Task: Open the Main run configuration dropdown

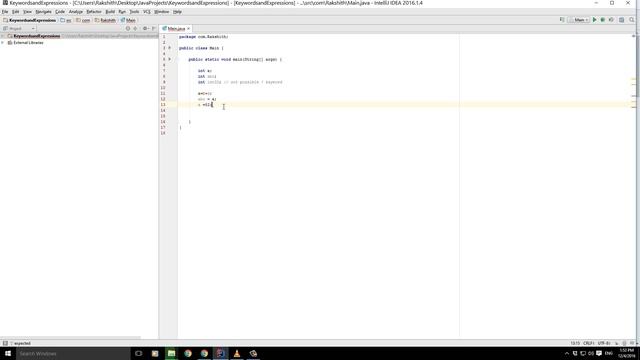Action: (x=579, y=20)
